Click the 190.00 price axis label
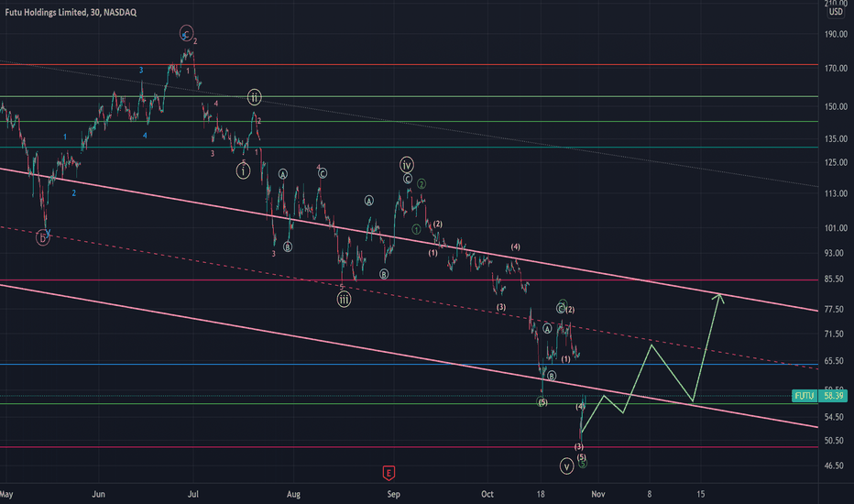Viewport: 854px width, 504px height. pos(836,34)
